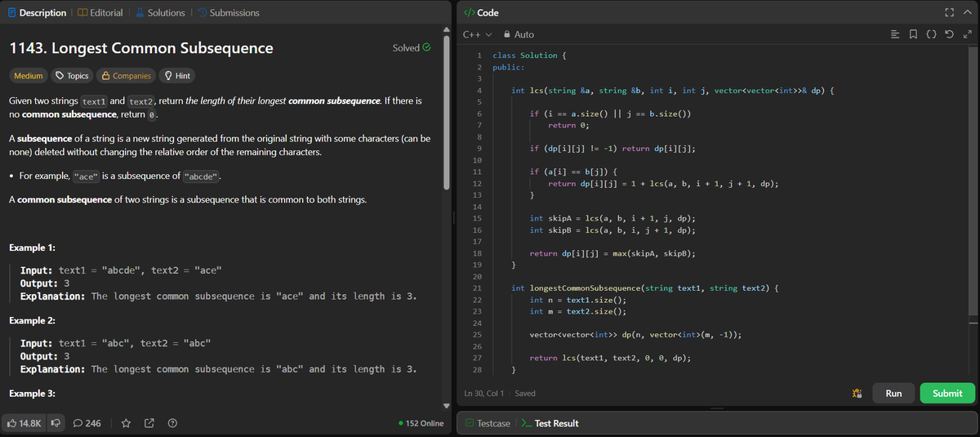This screenshot has height=437, width=980.
Task: Click the Example 1: heading
Action: [32, 247]
